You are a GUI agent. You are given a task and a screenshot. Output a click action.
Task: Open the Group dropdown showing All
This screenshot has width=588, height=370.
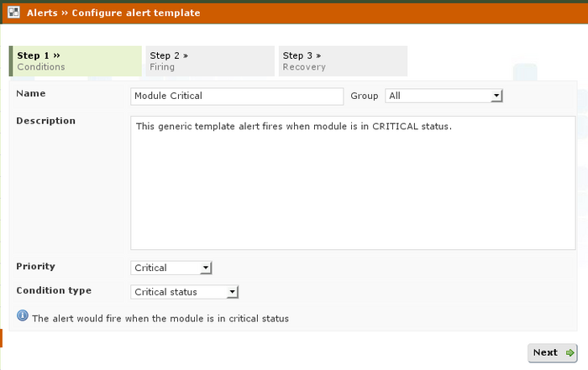pos(444,96)
